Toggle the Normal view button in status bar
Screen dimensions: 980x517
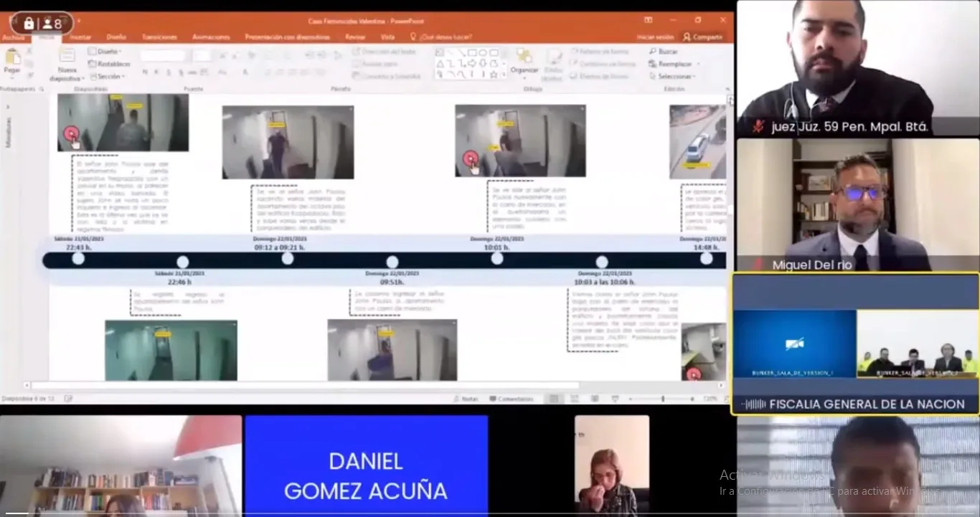click(554, 399)
